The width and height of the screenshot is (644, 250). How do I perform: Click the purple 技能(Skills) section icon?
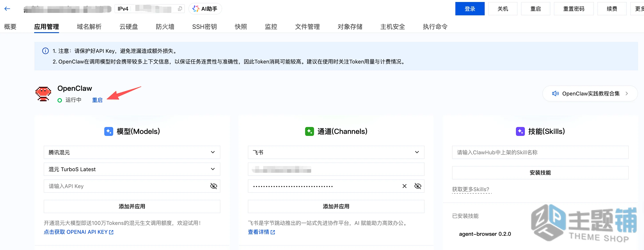coord(520,131)
